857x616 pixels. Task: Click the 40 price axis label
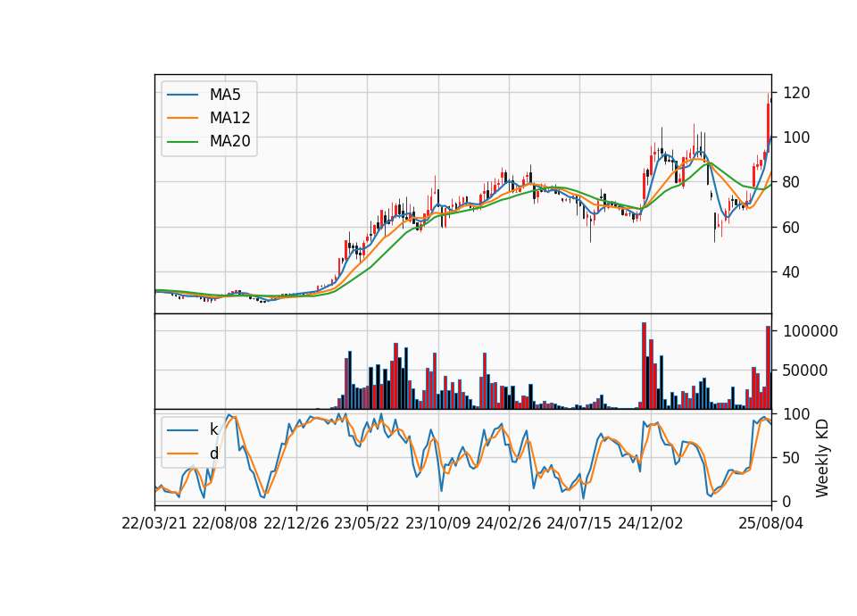click(792, 271)
